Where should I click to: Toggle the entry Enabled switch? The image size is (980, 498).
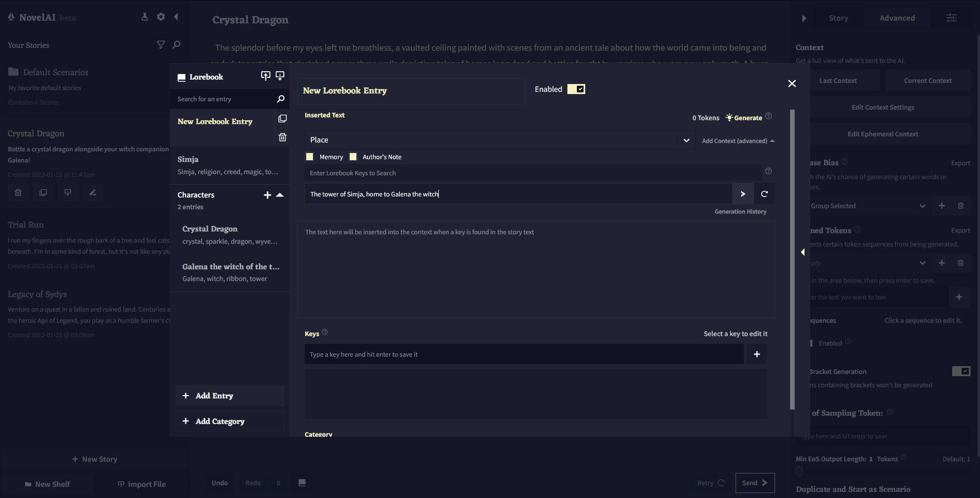(576, 89)
